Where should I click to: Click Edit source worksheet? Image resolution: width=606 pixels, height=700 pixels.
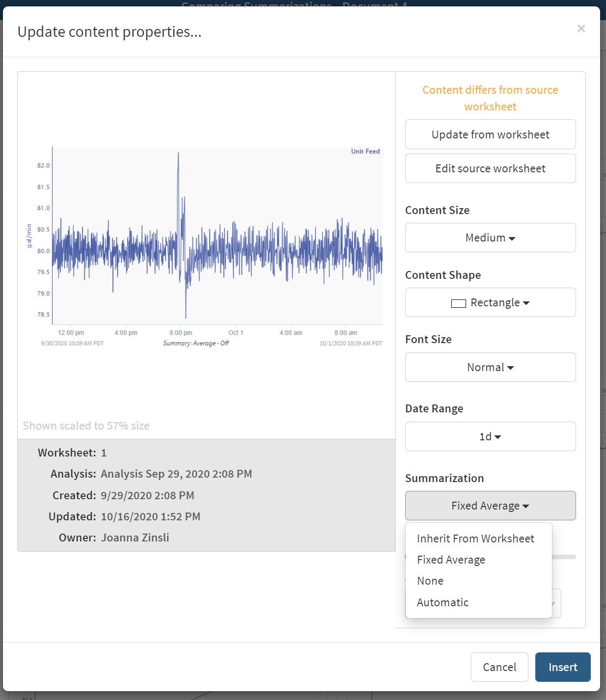coord(490,168)
